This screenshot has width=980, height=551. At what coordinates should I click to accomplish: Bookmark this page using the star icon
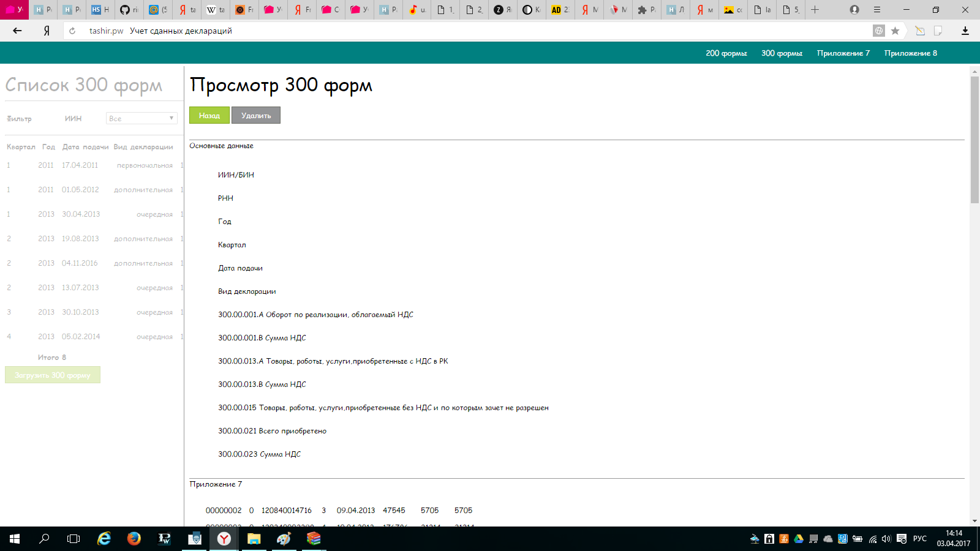coord(895,30)
